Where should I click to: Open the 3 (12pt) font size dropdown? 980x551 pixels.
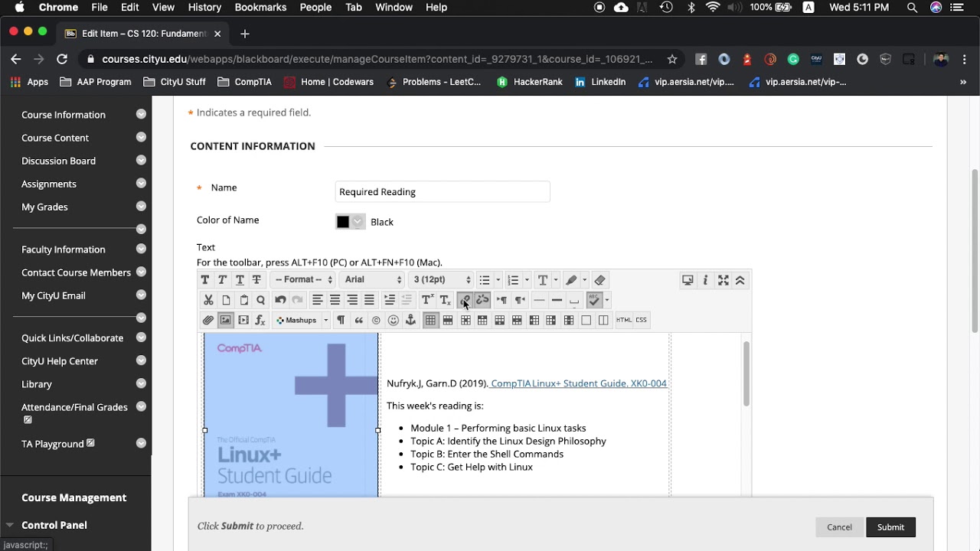(x=441, y=280)
